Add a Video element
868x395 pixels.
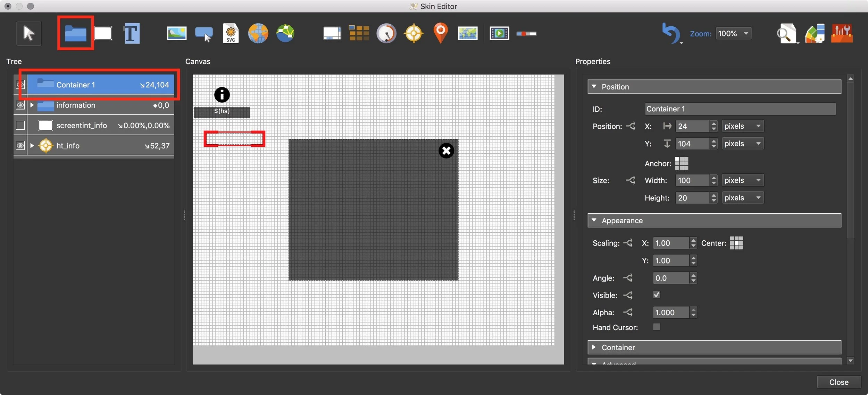pyautogui.click(x=499, y=34)
